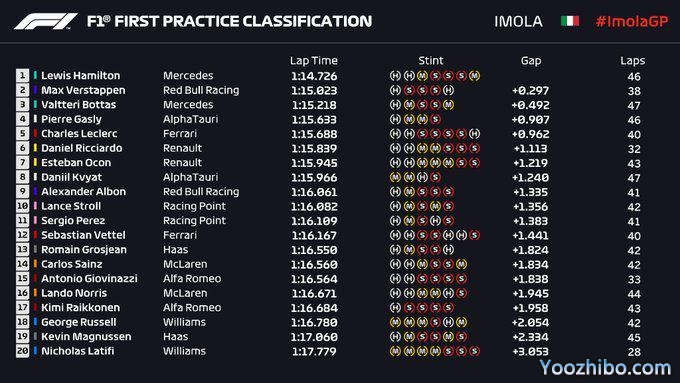The height and width of the screenshot is (383, 680).
Task: Click Hamilton's first hard tyre stint icon
Action: (395, 76)
